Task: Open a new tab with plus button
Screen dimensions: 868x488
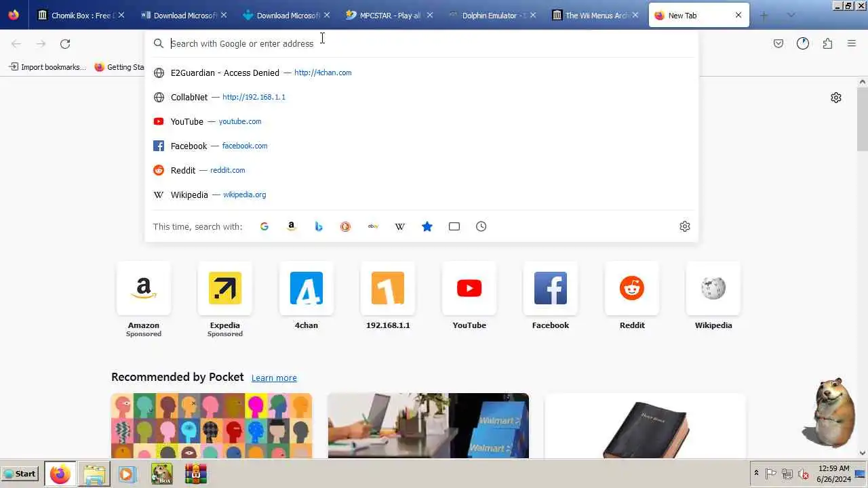Action: pyautogui.click(x=764, y=15)
